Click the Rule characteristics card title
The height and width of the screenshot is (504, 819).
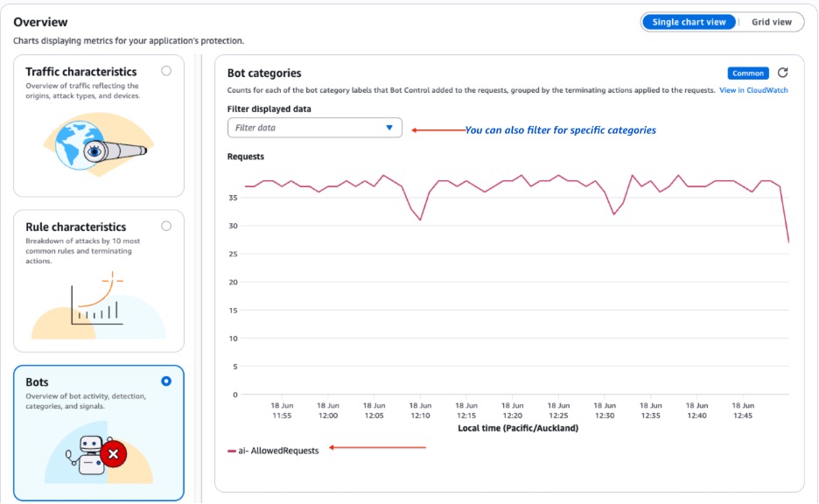(75, 227)
